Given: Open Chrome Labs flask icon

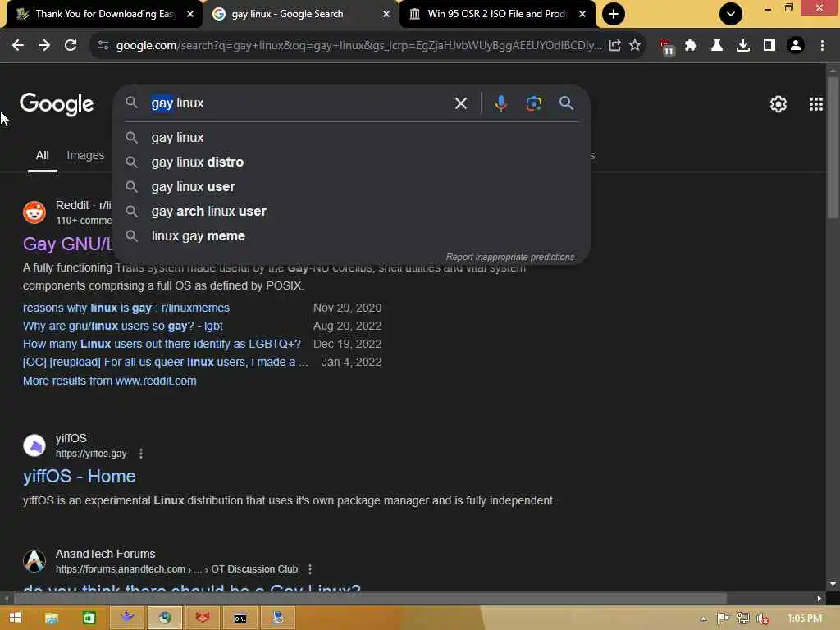Looking at the screenshot, I should pos(717,46).
